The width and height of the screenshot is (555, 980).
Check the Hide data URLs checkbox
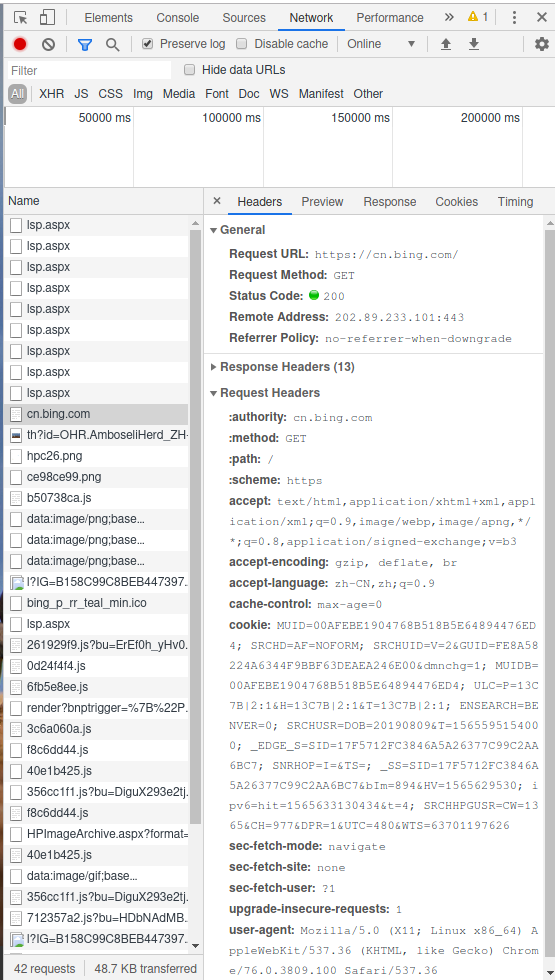(x=189, y=70)
